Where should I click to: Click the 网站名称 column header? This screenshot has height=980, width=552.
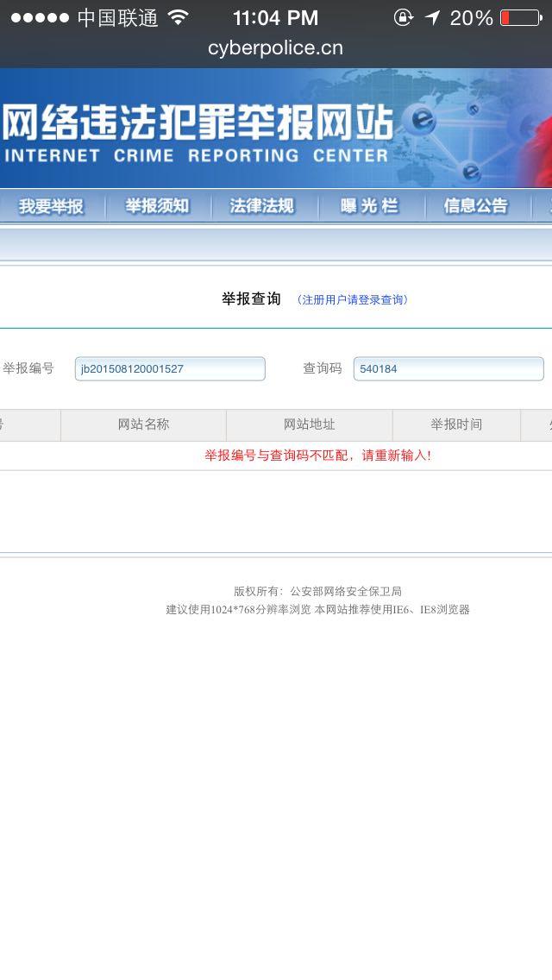[144, 425]
